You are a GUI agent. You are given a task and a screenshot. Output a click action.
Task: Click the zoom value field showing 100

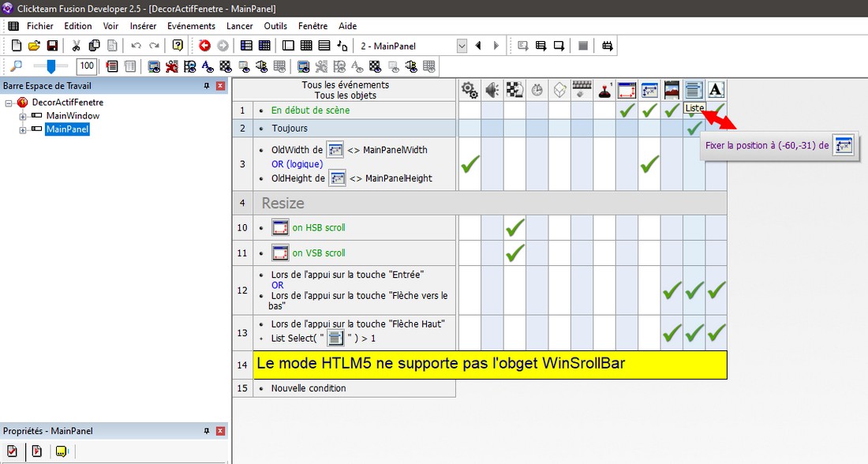click(x=87, y=65)
